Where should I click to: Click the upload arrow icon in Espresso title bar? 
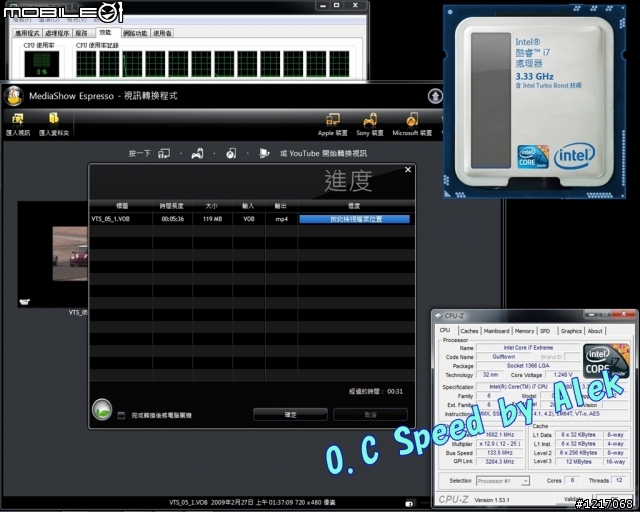point(435,96)
